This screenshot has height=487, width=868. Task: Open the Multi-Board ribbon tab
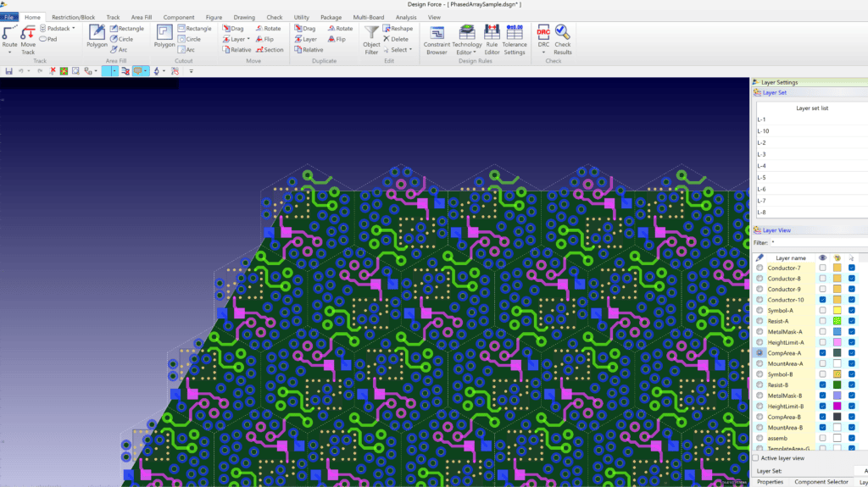click(x=369, y=17)
